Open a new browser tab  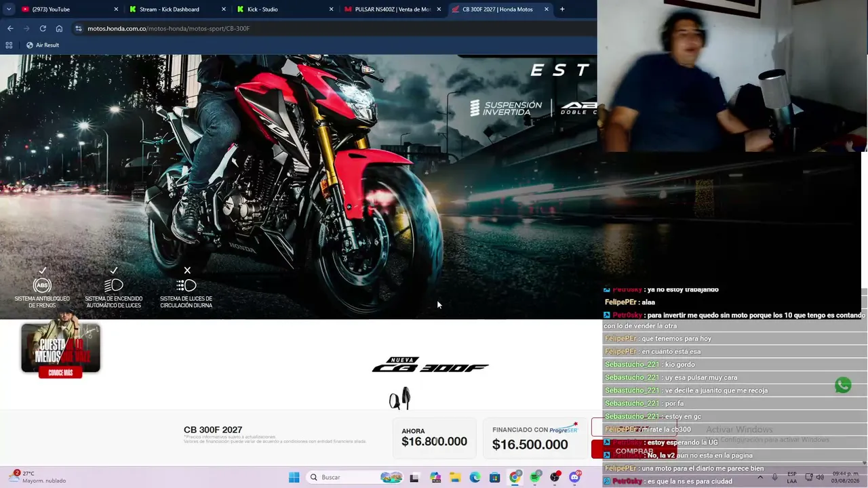coord(562,9)
